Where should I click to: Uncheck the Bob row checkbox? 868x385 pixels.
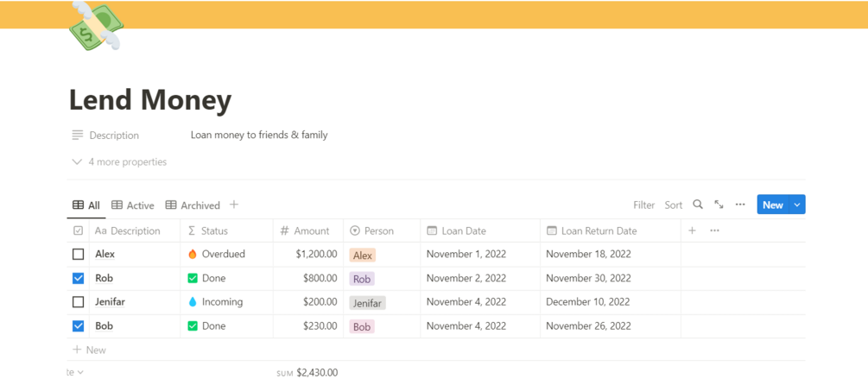79,326
